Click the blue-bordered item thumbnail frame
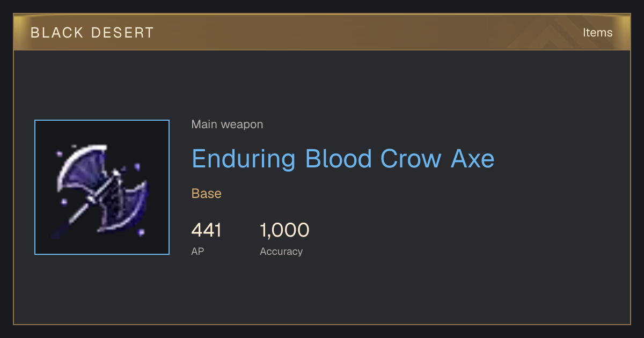Image resolution: width=644 pixels, height=338 pixels. 102,187
